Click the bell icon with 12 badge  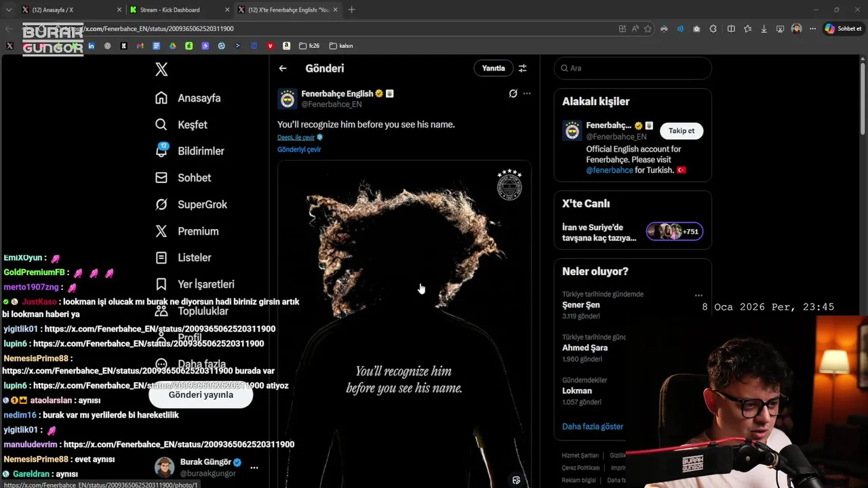161,150
